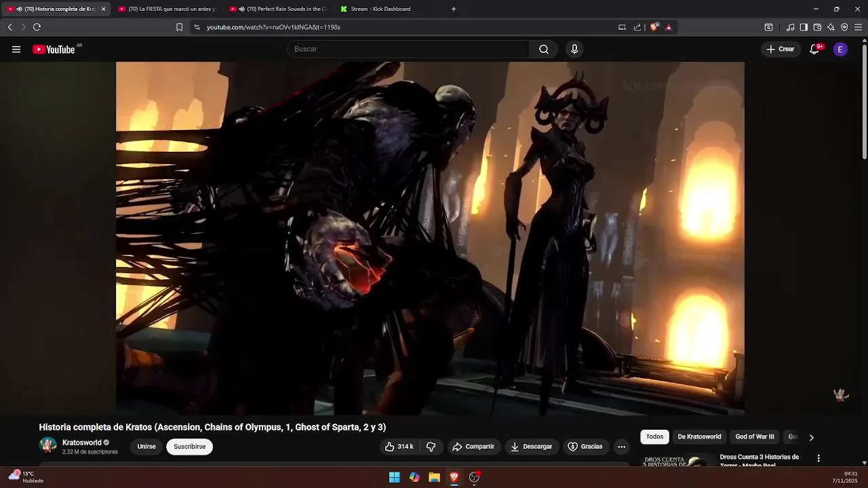Screen dimensions: 868x488
Task: Click the video title Historia completa de Kratos
Action: click(212, 427)
